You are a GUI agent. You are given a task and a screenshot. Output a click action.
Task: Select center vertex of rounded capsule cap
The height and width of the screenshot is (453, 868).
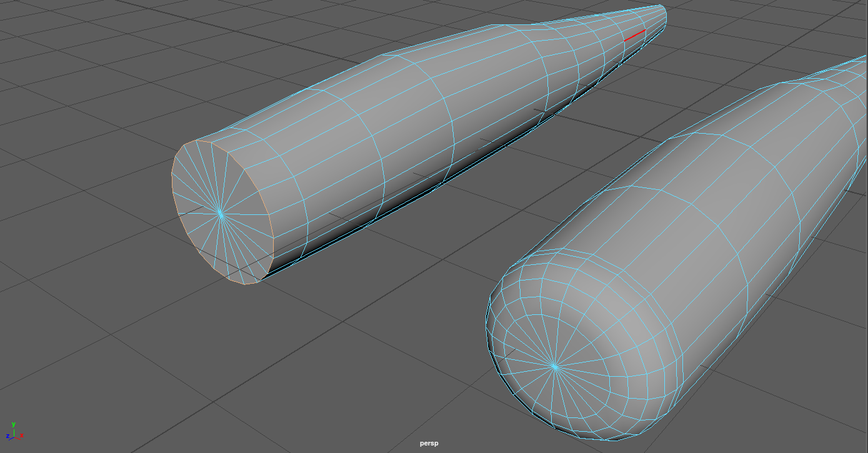point(554,367)
